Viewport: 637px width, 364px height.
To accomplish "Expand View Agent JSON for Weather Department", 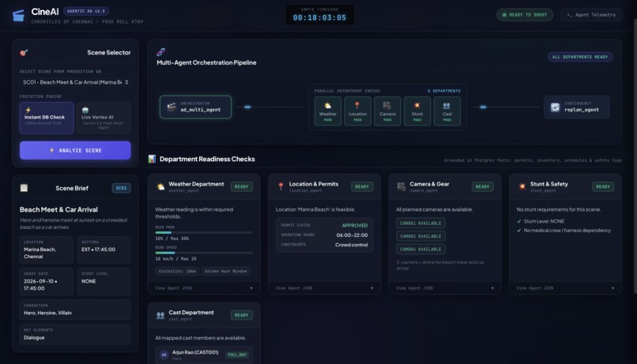I will [x=204, y=288].
